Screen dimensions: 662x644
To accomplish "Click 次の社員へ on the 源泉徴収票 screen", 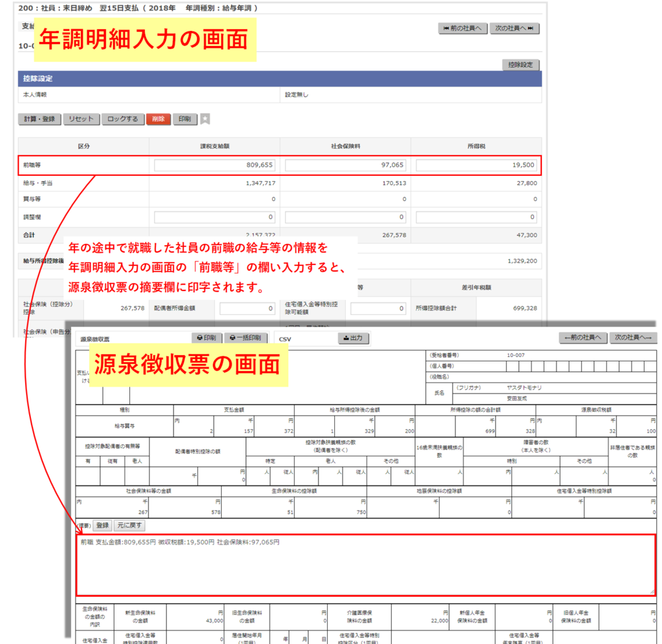I will [632, 338].
